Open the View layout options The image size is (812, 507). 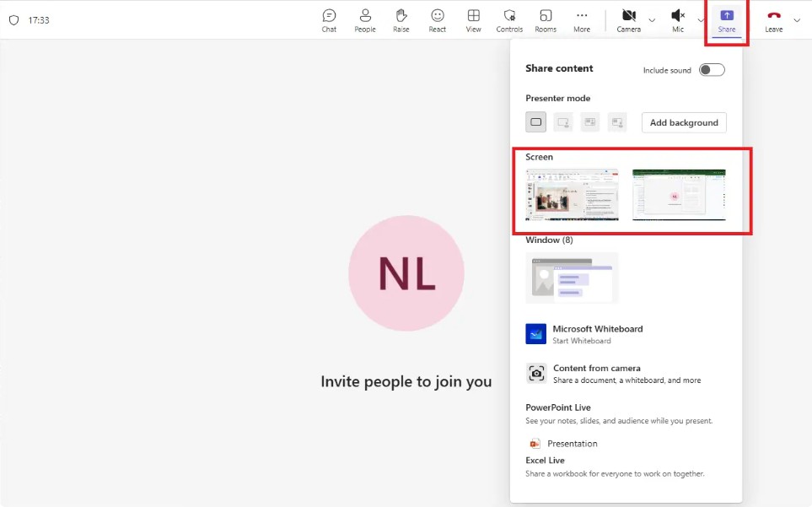coord(474,20)
